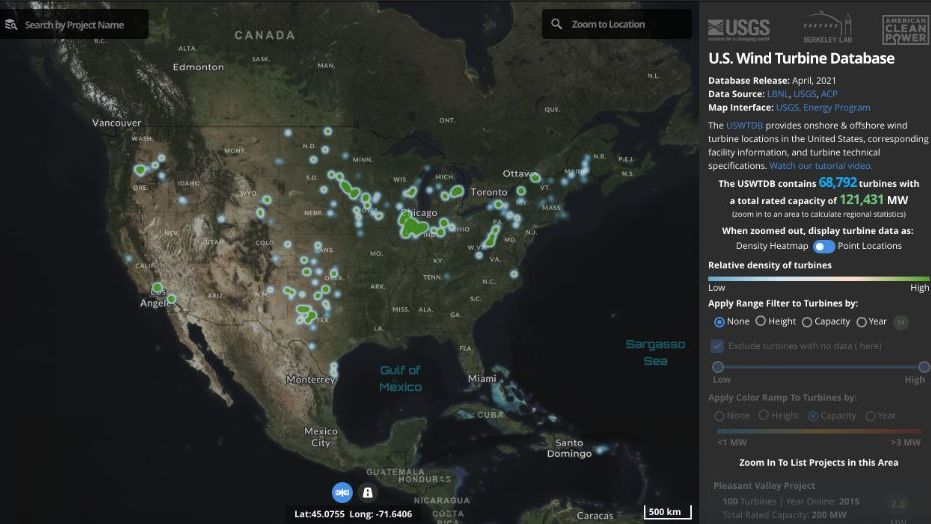The height and width of the screenshot is (524, 931).
Task: Click the USGS logo
Action: coord(740,28)
